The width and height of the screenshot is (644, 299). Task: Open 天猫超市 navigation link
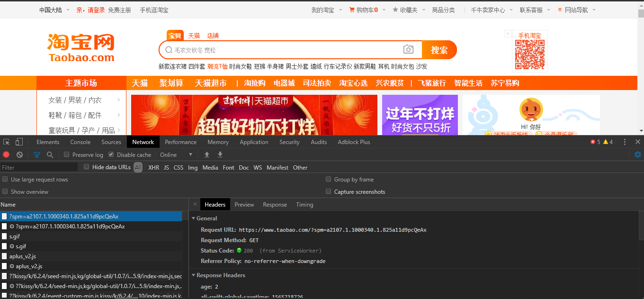pyautogui.click(x=211, y=83)
